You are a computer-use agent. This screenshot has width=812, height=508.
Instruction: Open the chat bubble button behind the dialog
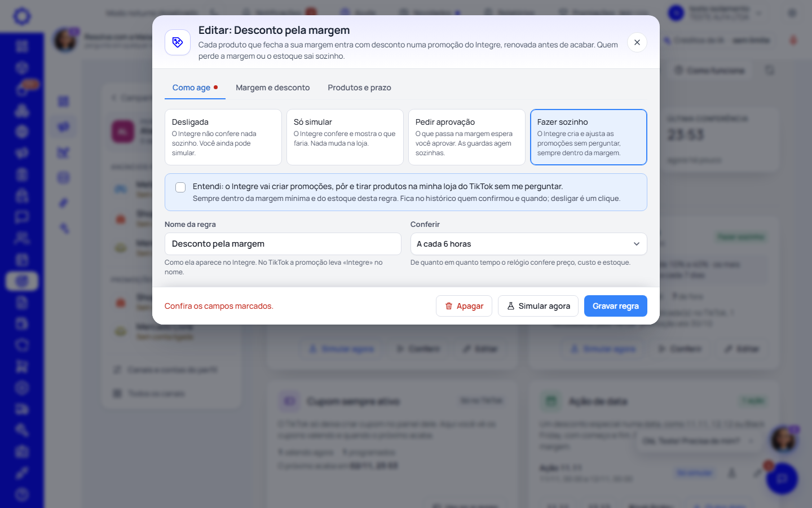pyautogui.click(x=782, y=479)
